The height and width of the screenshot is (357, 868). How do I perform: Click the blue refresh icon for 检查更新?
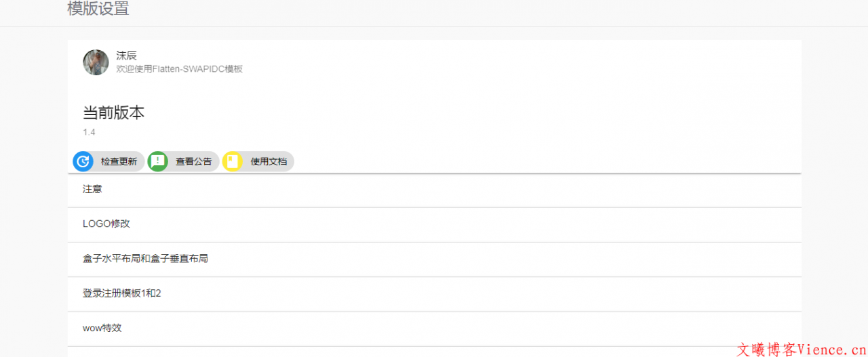(83, 161)
